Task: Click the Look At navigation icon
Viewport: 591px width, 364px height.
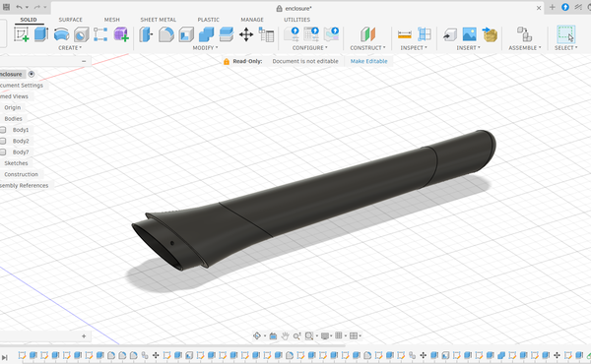Action: tap(273, 335)
